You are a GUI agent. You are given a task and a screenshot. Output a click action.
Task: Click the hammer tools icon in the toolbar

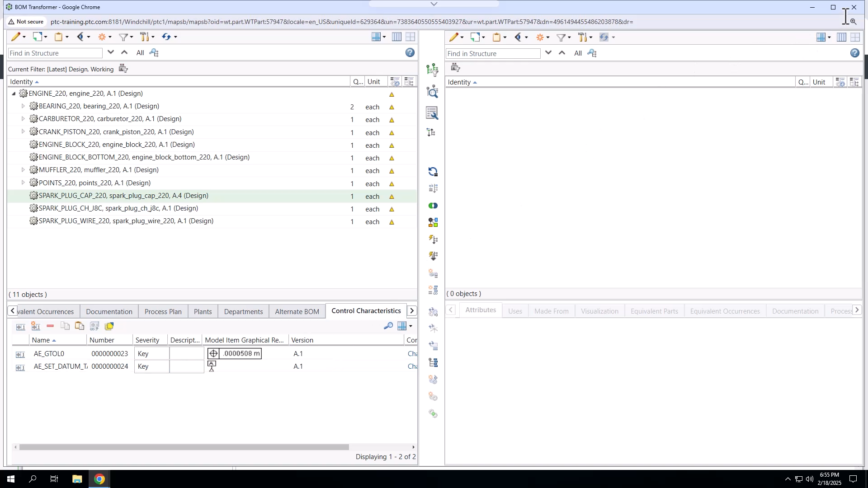[145, 37]
